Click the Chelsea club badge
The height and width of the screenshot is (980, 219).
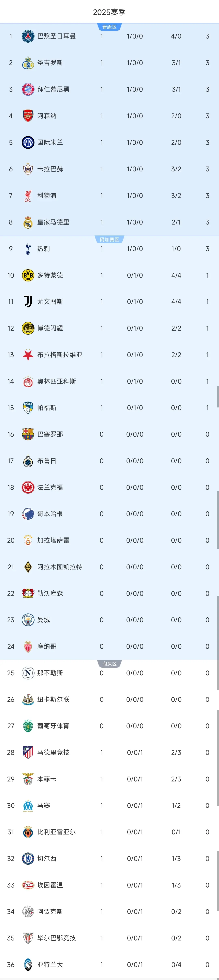[x=28, y=858]
